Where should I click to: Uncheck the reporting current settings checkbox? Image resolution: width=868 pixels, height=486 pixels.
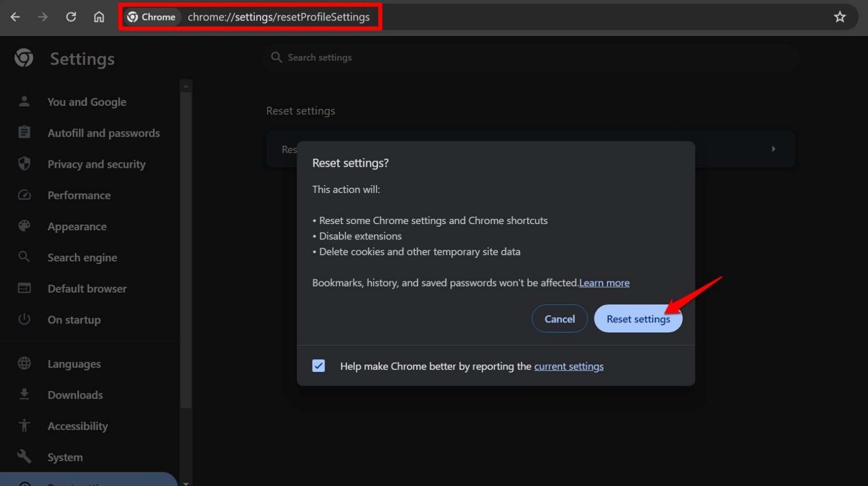[318, 366]
